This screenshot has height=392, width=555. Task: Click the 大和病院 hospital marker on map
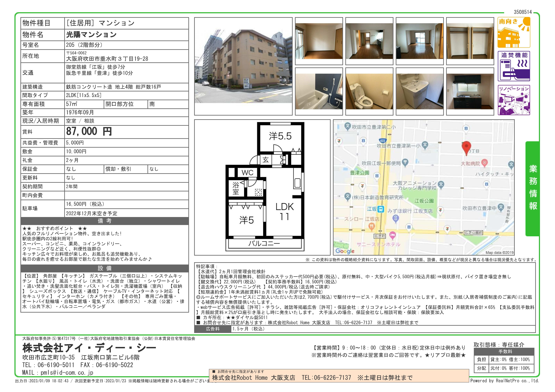[484, 163]
